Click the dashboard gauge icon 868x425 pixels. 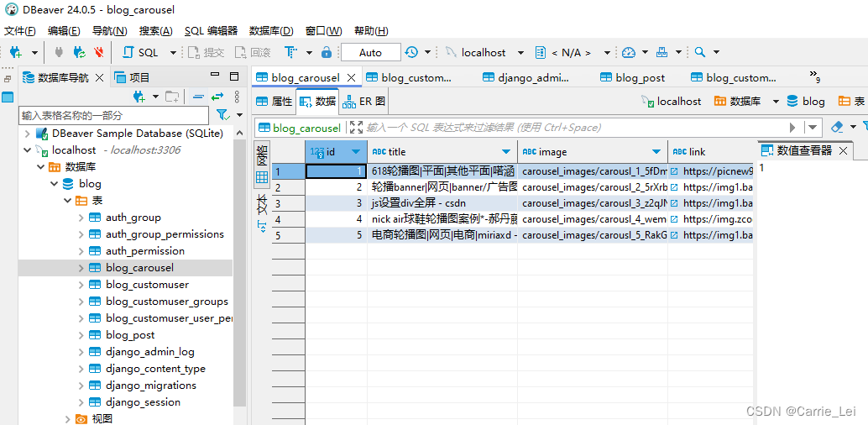pos(628,53)
